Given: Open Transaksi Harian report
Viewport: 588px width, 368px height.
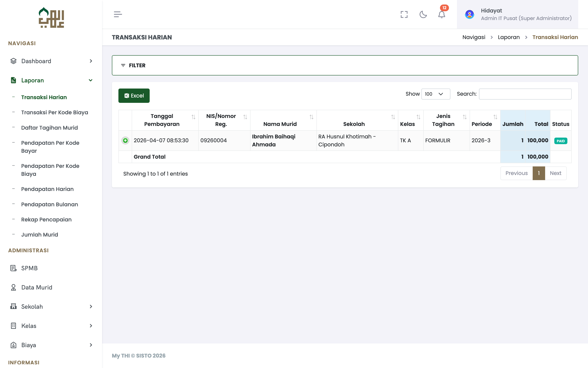Looking at the screenshot, I should click(44, 97).
